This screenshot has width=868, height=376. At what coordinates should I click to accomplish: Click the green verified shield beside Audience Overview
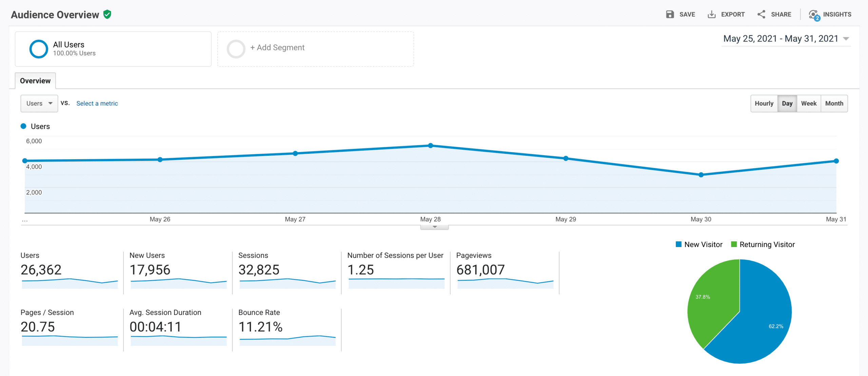tap(107, 14)
